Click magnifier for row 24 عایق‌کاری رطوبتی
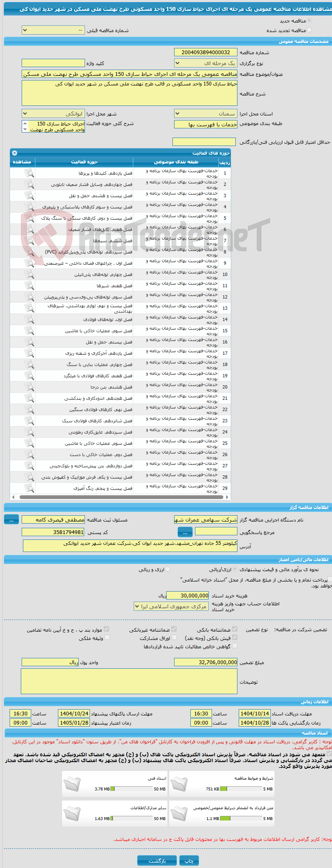 29,432
